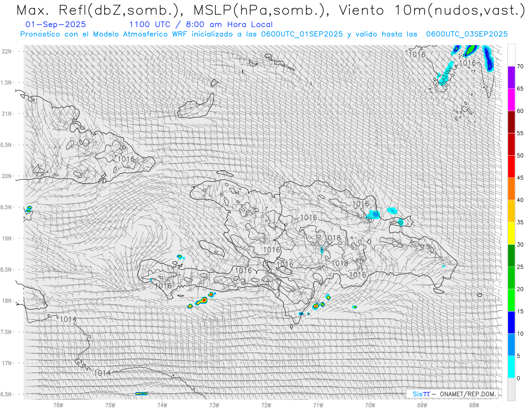Click the '73W' longitude label

(214, 405)
